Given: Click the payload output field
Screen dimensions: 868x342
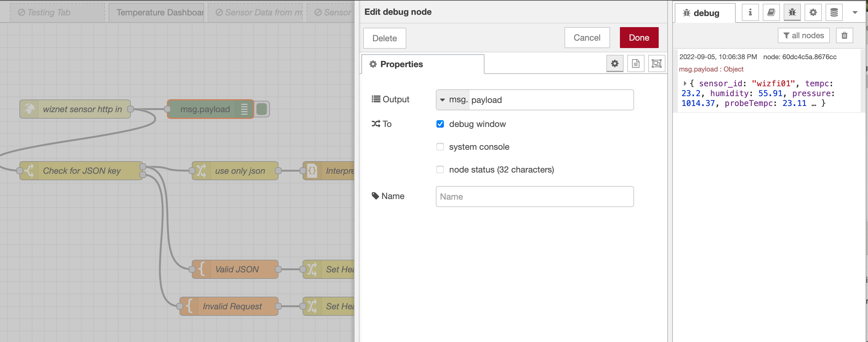Looking at the screenshot, I should (x=551, y=100).
